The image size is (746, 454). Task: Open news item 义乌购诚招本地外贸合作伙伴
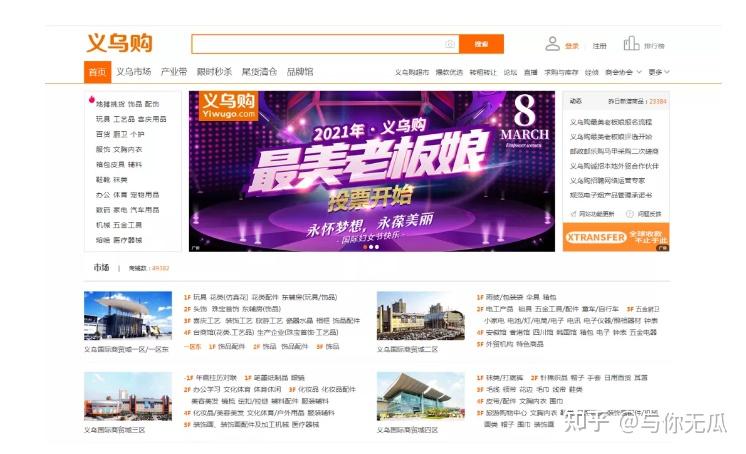point(614,166)
